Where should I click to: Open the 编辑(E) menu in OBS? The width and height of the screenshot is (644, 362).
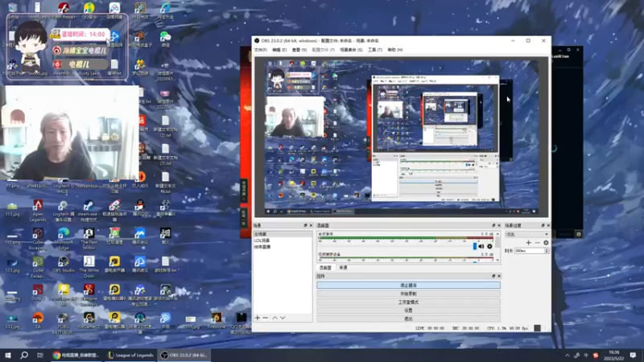279,50
